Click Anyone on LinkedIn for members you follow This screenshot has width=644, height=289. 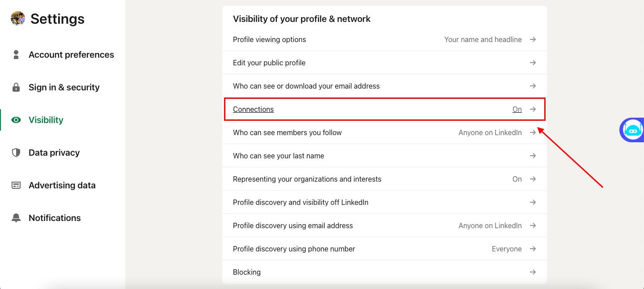tap(490, 132)
